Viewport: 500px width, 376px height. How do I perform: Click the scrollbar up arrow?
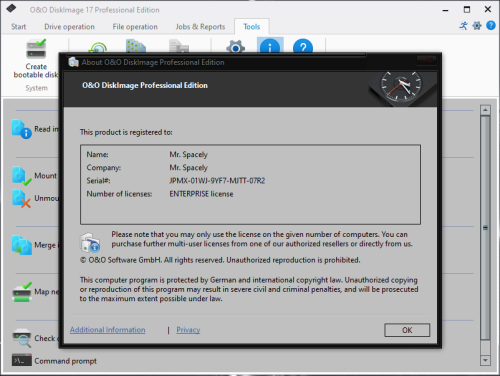pyautogui.click(x=485, y=110)
